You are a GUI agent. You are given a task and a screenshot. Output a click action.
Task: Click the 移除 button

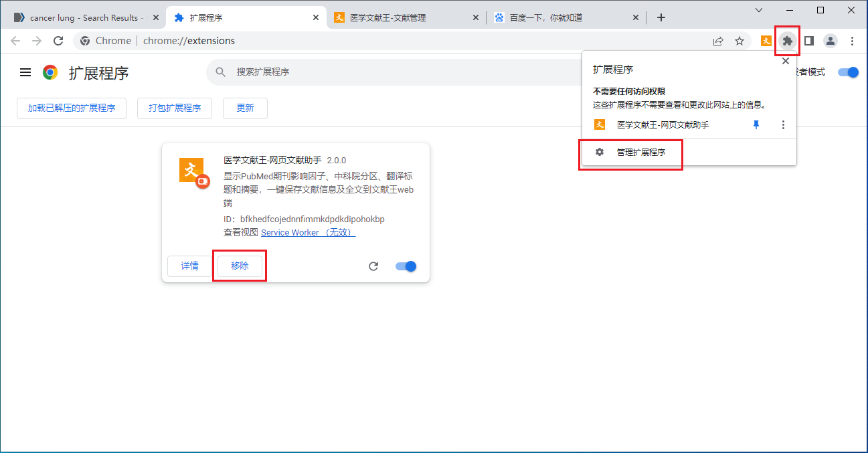point(240,266)
